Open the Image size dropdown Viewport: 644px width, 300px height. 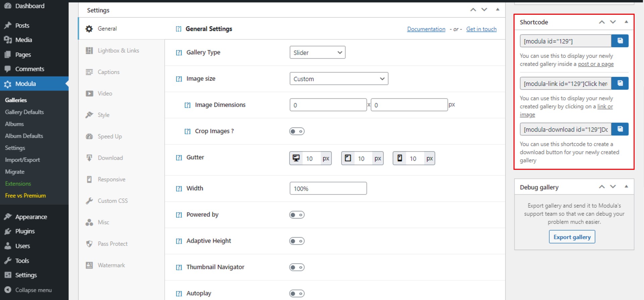pyautogui.click(x=339, y=79)
